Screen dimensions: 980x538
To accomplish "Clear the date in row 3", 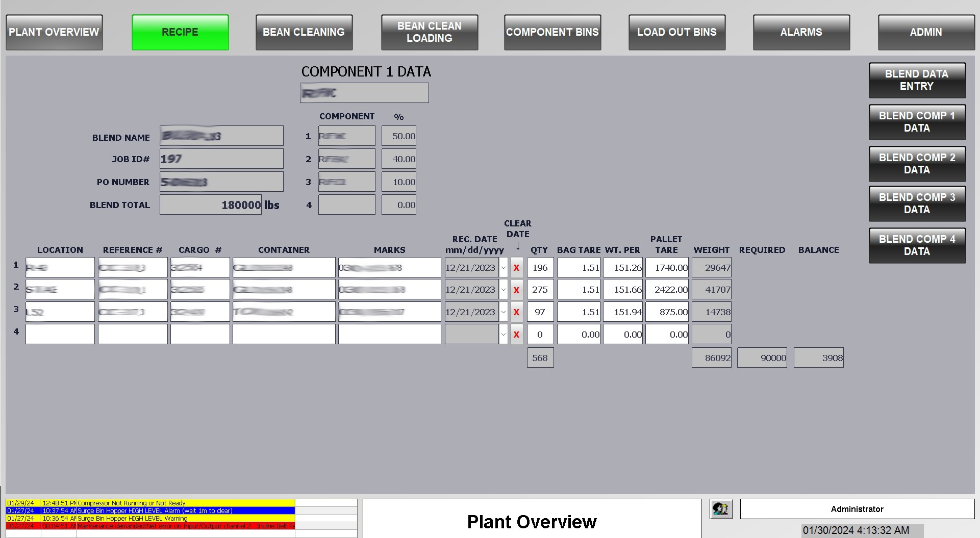I will pyautogui.click(x=516, y=312).
